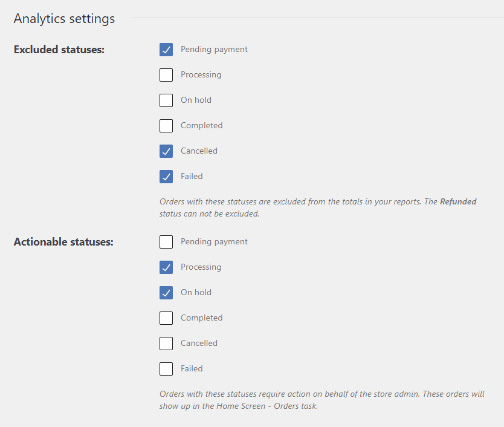
Task: Uncheck "Cancelled" in Excluded statuses
Action: (166, 151)
